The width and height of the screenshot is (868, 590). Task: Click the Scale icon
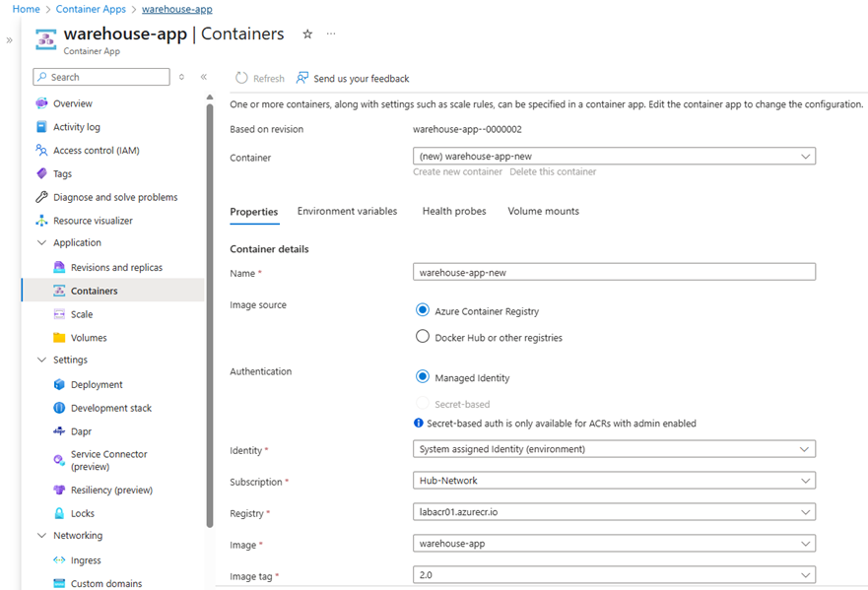[59, 314]
